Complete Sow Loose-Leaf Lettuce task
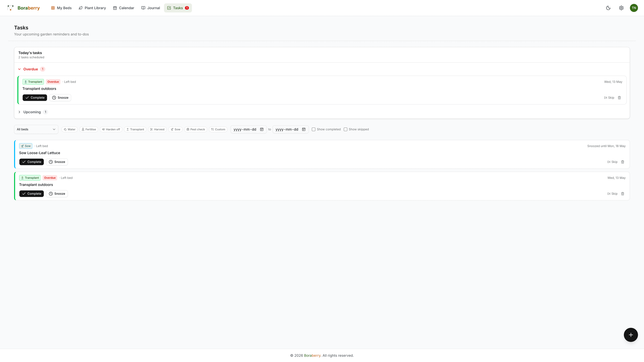The image size is (644, 362). (32, 162)
